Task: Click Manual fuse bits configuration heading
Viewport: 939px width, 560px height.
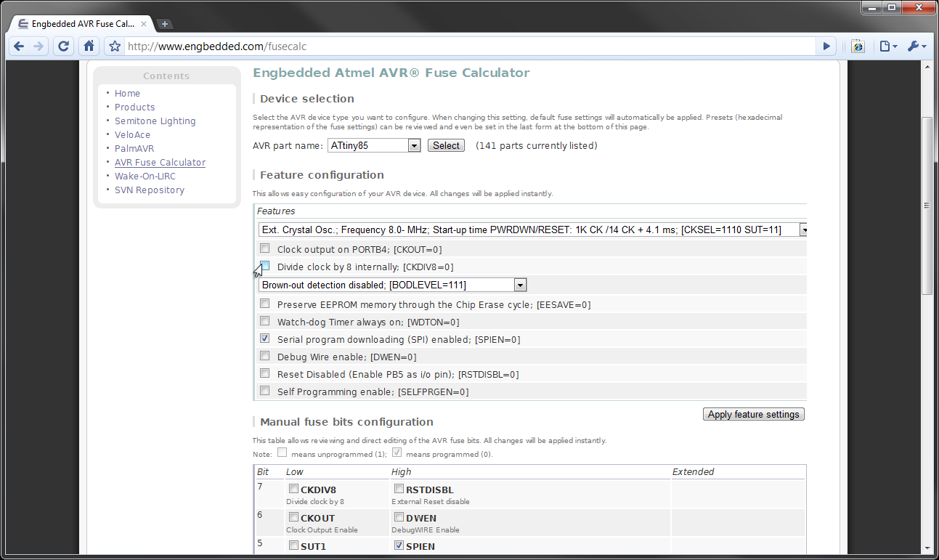Action: 346,422
